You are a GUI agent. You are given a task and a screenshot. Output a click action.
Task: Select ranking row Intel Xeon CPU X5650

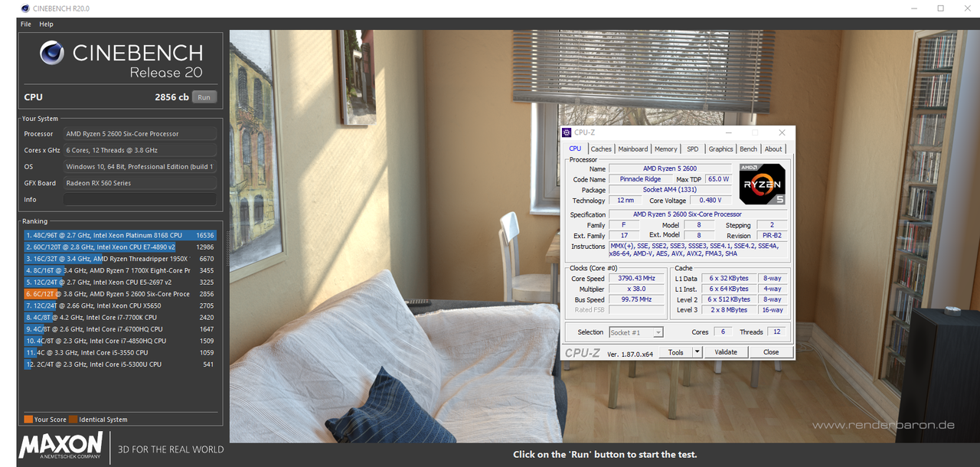tap(120, 305)
